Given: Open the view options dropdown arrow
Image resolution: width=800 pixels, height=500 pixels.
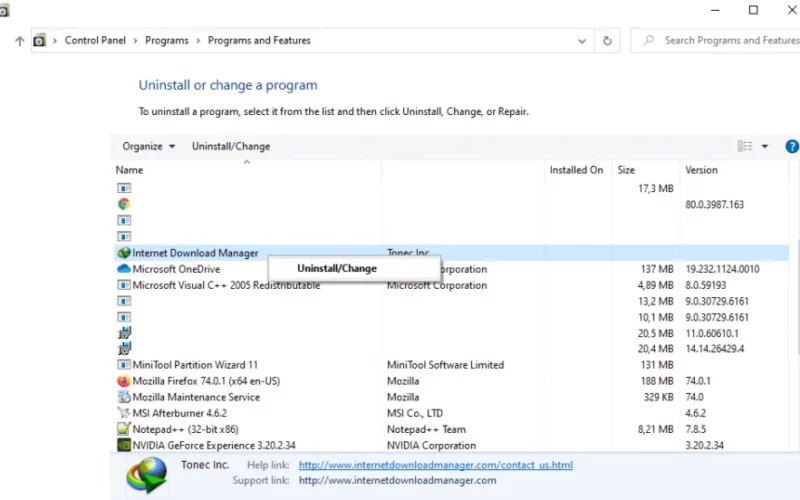Looking at the screenshot, I should tap(765, 146).
